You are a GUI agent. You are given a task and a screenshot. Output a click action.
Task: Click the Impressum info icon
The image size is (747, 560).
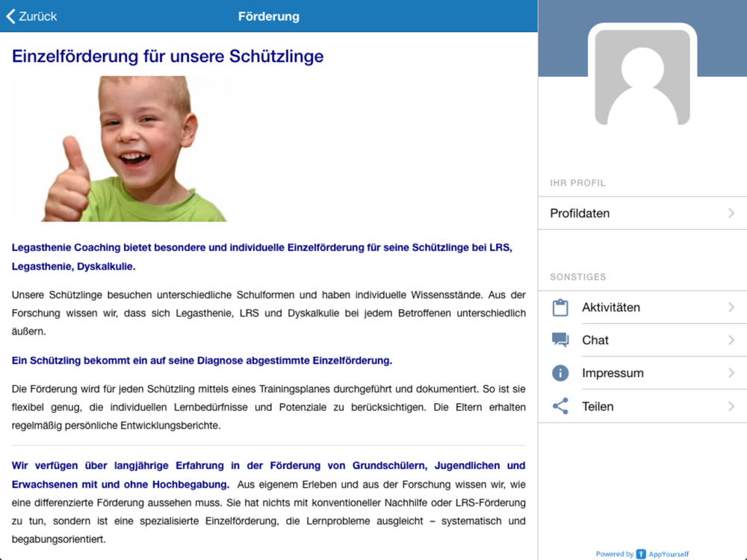click(560, 373)
